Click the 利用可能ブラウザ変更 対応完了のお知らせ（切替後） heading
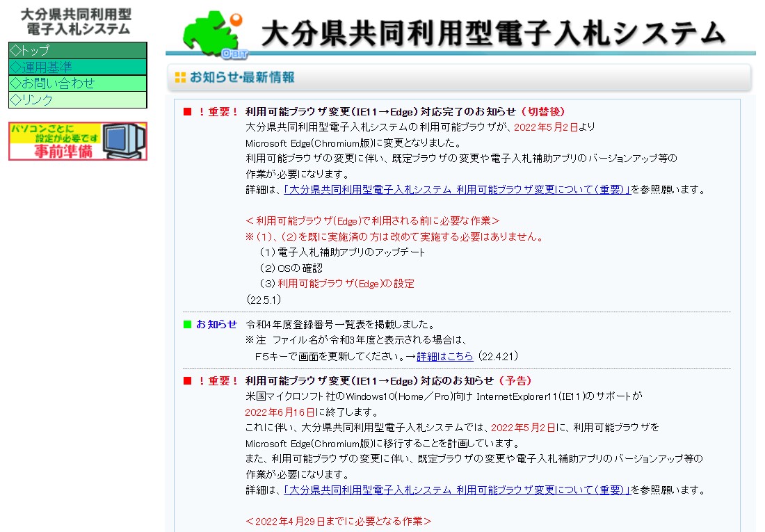Screen dimensions: 765x532 405,112
